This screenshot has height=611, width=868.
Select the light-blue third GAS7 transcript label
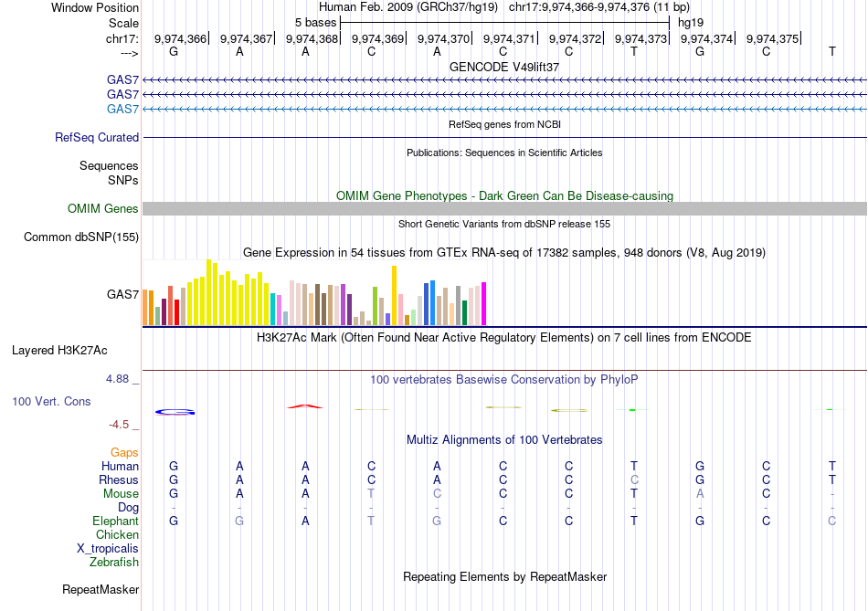point(123,109)
